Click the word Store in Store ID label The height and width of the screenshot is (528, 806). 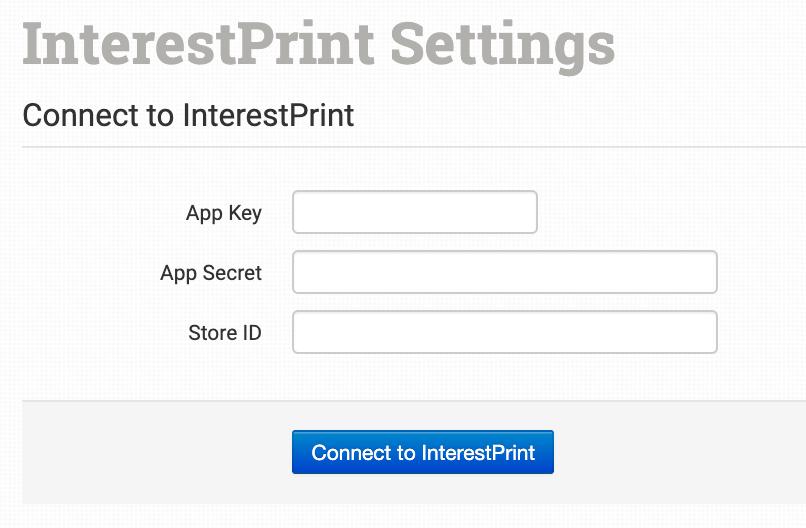(x=211, y=333)
